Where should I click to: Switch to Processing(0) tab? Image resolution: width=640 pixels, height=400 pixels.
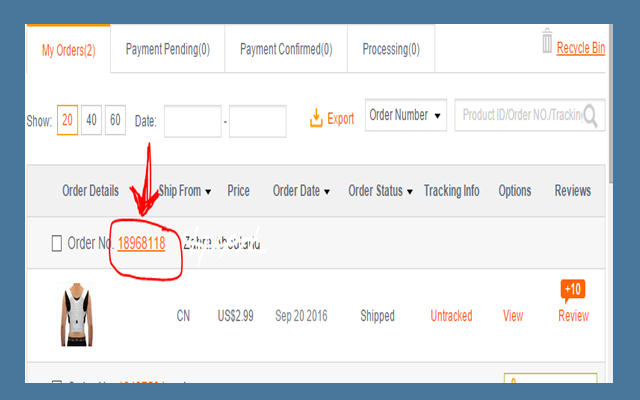[x=391, y=49]
